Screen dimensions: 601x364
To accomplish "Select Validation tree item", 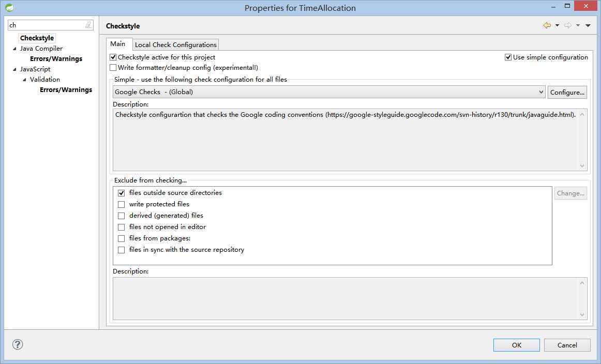I will coord(45,79).
